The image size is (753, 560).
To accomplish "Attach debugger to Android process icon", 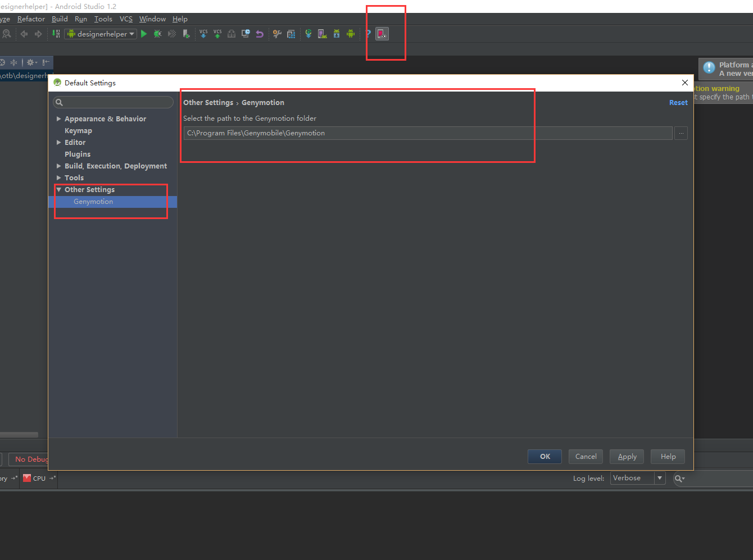I will 186,34.
